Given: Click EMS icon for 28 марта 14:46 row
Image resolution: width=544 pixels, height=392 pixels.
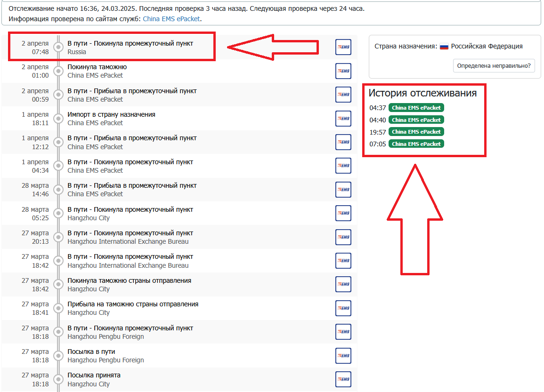Looking at the screenshot, I should (343, 190).
